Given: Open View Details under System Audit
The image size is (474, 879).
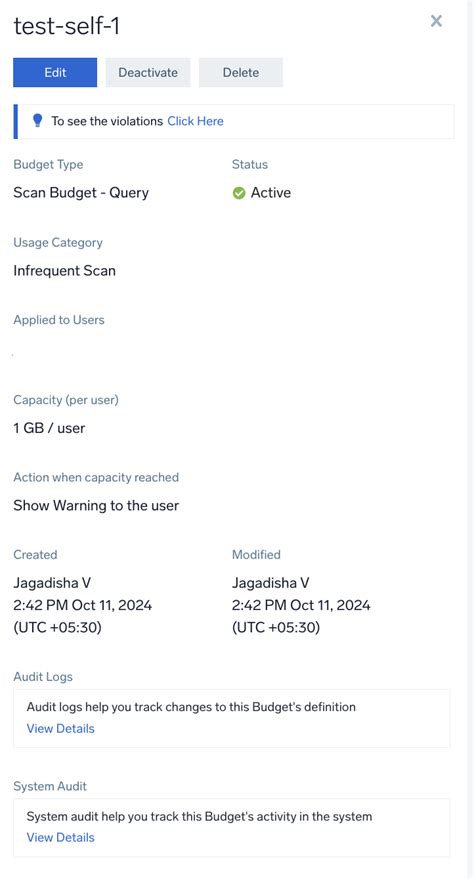Looking at the screenshot, I should click(x=61, y=837).
